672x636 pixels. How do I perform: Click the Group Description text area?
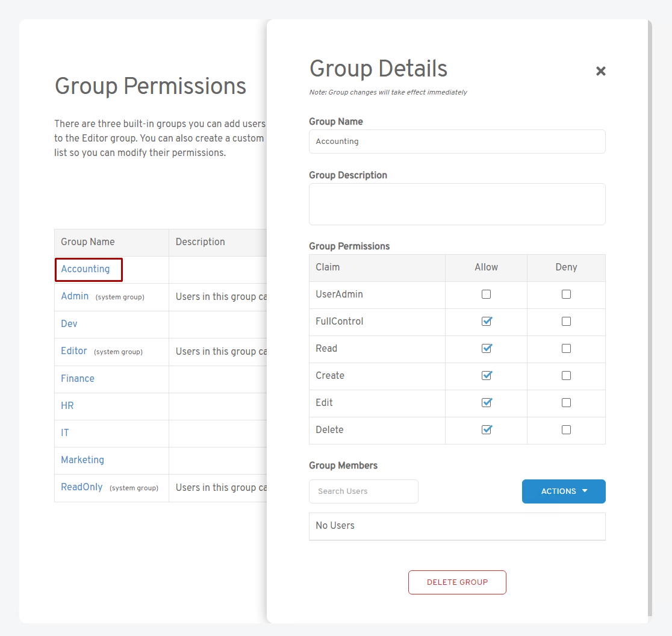(457, 204)
